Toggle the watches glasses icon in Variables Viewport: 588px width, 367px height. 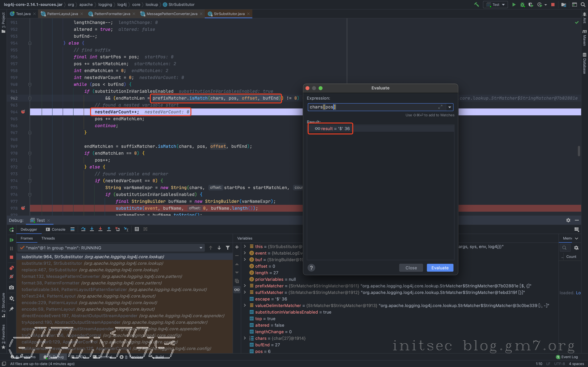click(x=237, y=290)
